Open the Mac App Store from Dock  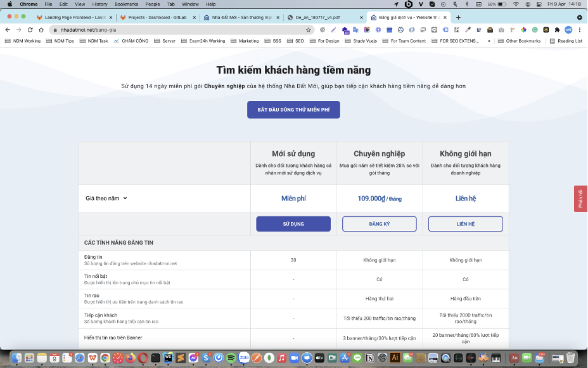pyautogui.click(x=345, y=358)
